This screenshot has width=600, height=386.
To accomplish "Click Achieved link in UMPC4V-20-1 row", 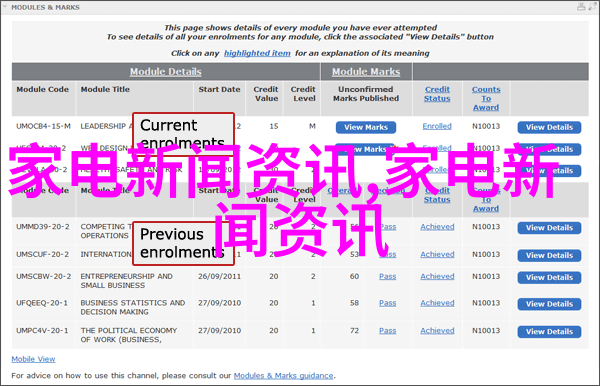I will (x=437, y=331).
